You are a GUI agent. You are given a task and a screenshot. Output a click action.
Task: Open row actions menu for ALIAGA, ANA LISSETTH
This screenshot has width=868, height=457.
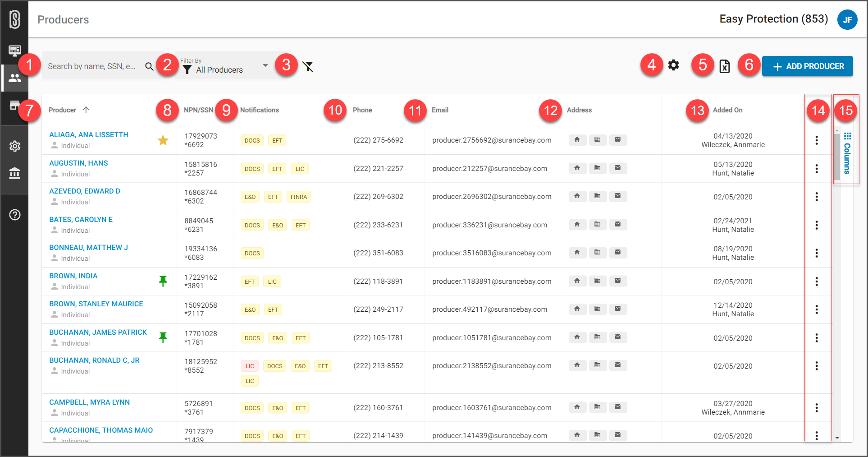[x=817, y=140]
